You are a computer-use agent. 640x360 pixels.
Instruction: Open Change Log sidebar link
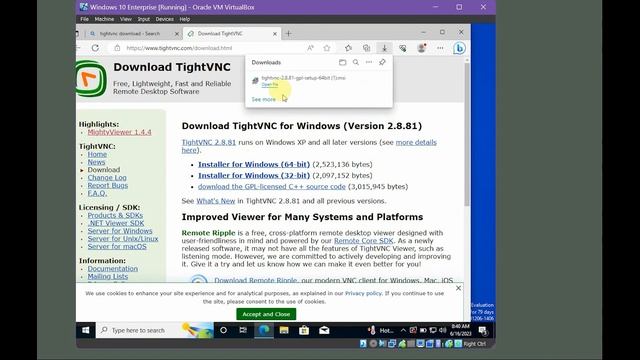107,178
